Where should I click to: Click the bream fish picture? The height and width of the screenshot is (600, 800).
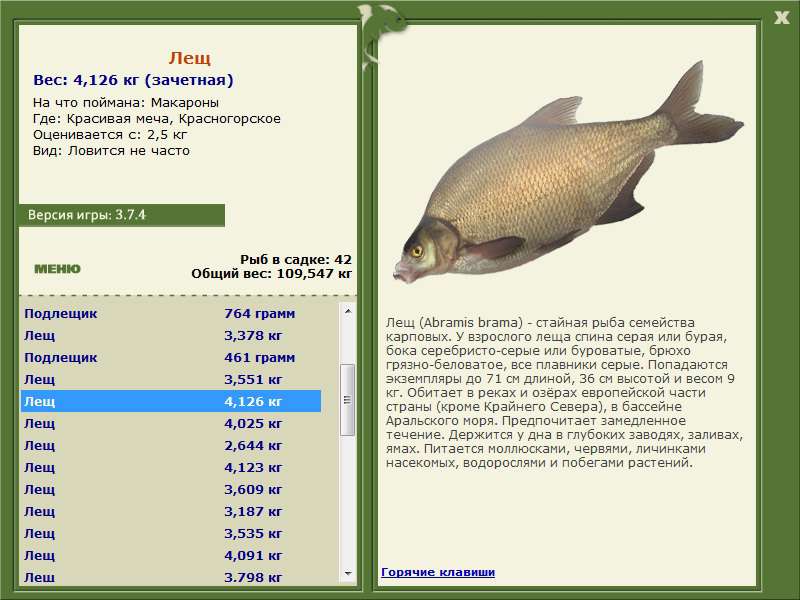568,173
